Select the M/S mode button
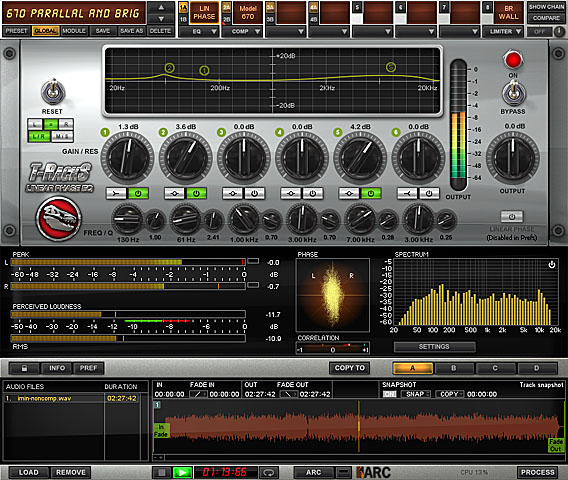Screen dimensions: 568x480 pyautogui.click(x=62, y=136)
